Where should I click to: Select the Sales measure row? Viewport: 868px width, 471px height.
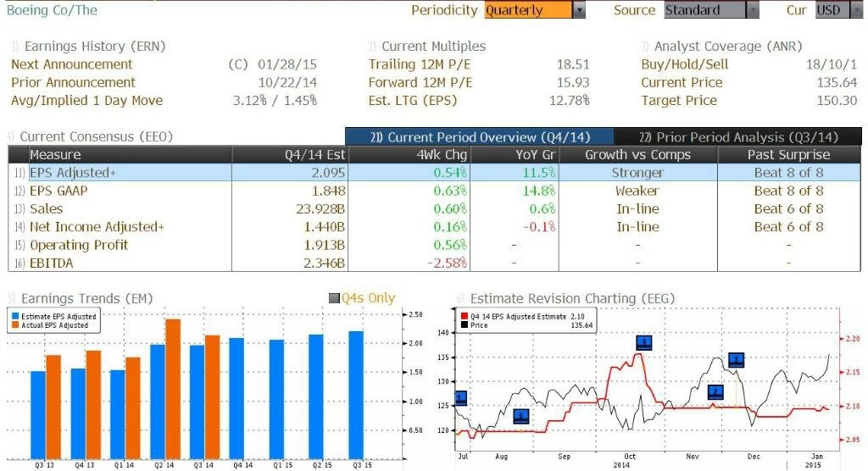(x=435, y=208)
